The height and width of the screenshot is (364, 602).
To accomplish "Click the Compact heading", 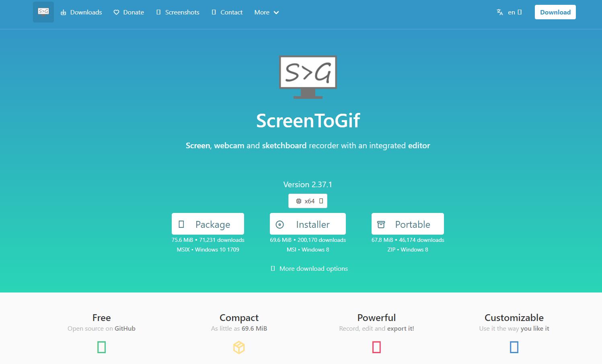I will tap(239, 317).
